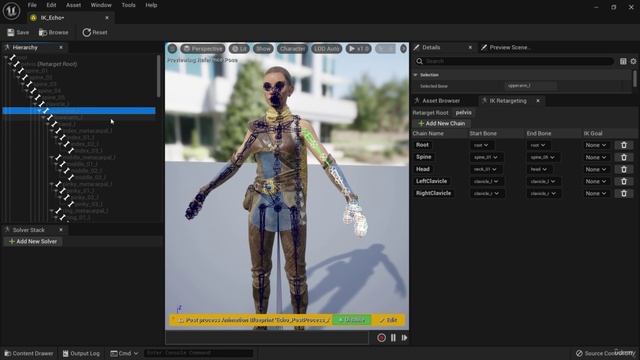The width and height of the screenshot is (640, 360).
Task: Open the Tools menu
Action: point(128,5)
